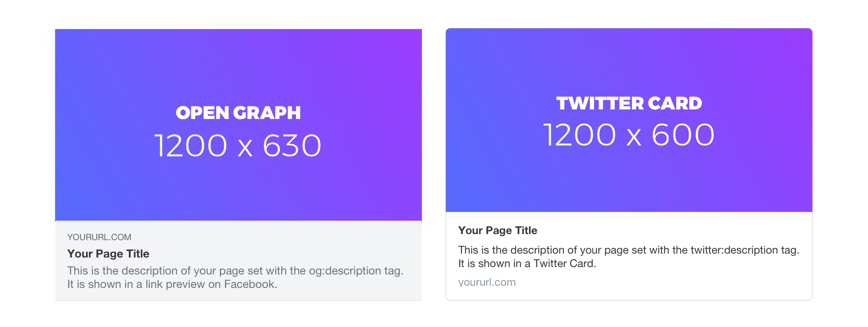868x327 pixels.
Task: Open the YOURURL.COM link in Facebook preview
Action: click(99, 237)
